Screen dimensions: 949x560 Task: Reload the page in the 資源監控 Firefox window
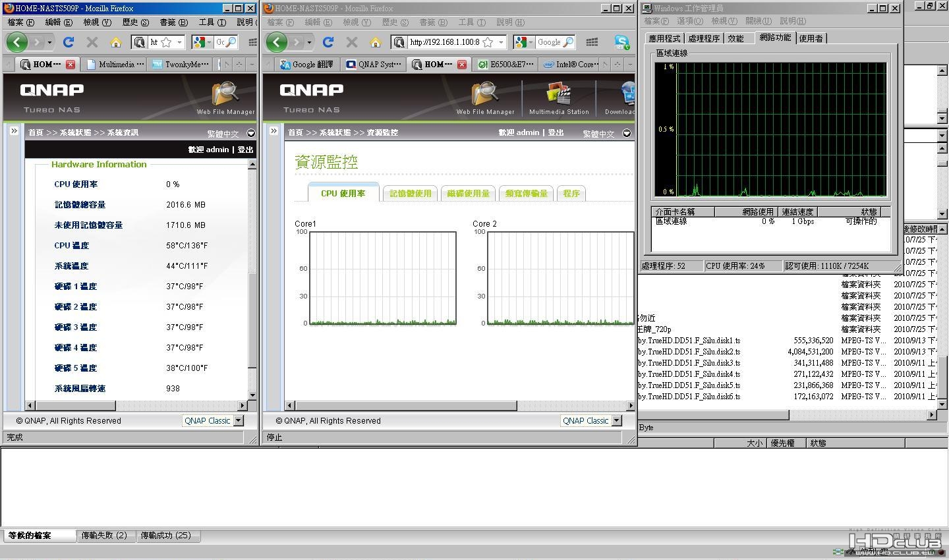coord(328,42)
